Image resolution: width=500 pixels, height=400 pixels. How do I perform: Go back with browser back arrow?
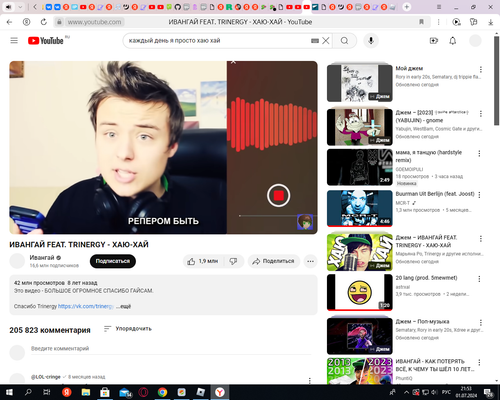coord(9,22)
